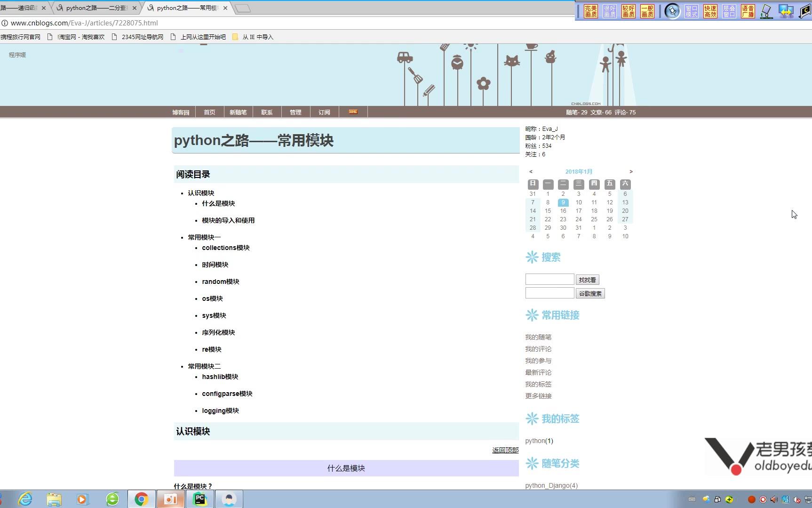Toggle 窗口模式 in the recorder toolbar
Screen dimensions: 812x508
point(692,11)
